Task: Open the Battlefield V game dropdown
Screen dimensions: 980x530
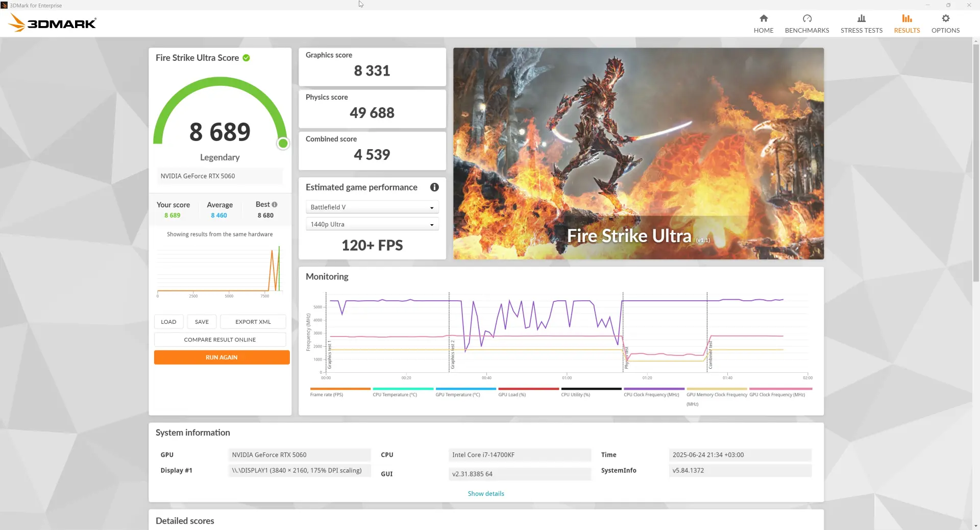Action: click(372, 207)
